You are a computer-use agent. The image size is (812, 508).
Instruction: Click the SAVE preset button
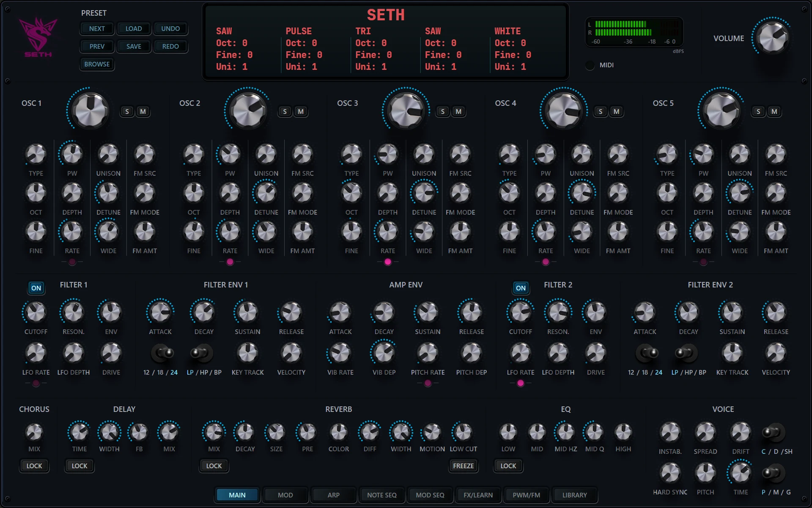pos(134,46)
